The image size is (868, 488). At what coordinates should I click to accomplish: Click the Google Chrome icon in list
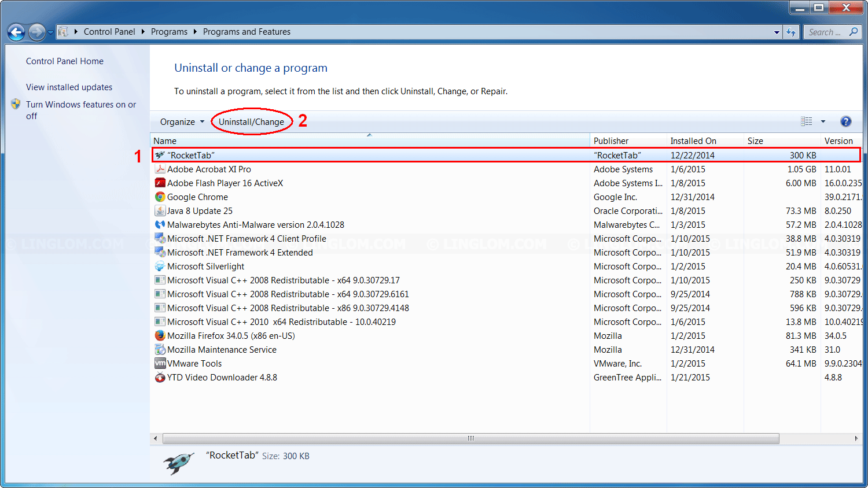(x=160, y=197)
